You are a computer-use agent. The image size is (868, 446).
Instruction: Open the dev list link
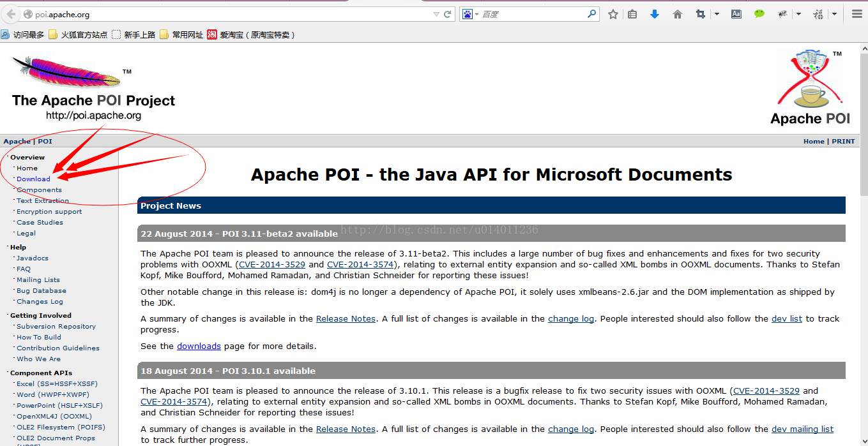click(x=787, y=318)
